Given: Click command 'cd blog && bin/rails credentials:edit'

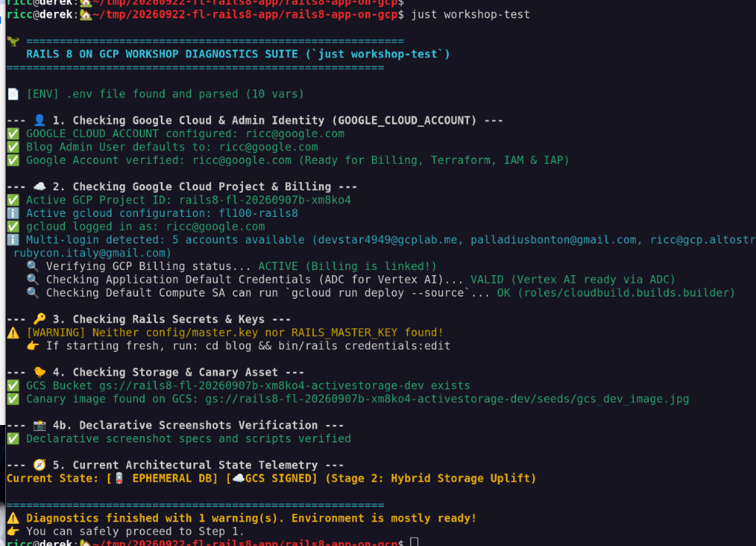Looking at the screenshot, I should (328, 345).
